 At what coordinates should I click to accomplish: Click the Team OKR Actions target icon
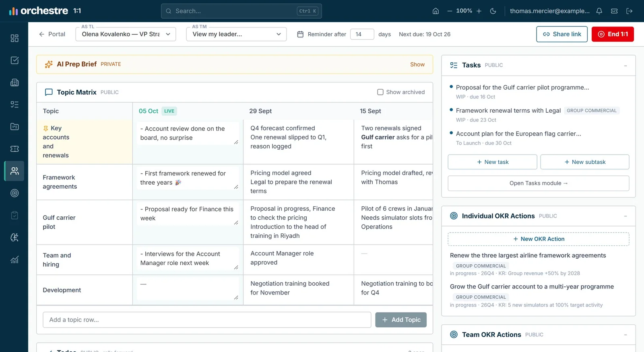click(454, 334)
